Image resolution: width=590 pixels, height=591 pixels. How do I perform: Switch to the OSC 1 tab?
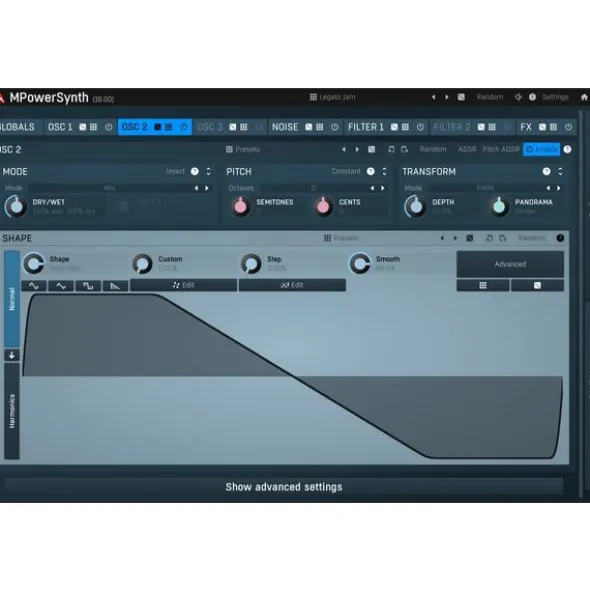[60, 127]
